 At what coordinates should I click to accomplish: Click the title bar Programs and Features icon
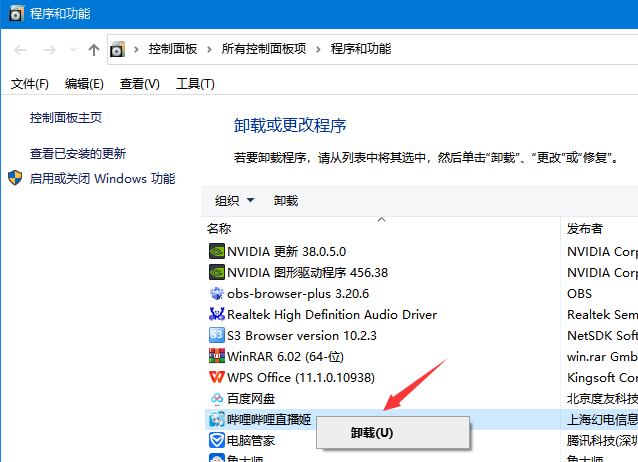pyautogui.click(x=15, y=13)
